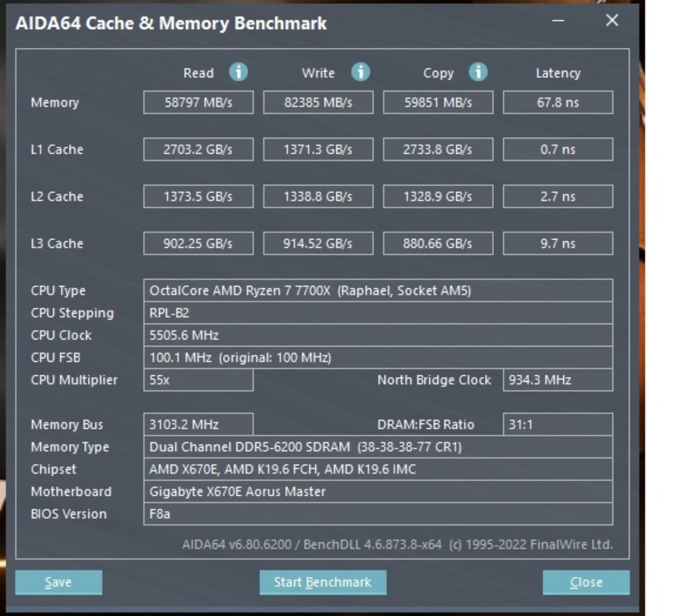Click the Memory Bus label
Image resolution: width=698 pixels, height=616 pixels.
pos(67,425)
